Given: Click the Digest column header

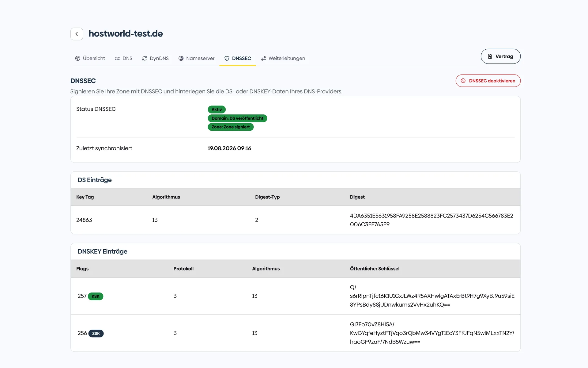Looking at the screenshot, I should [357, 197].
